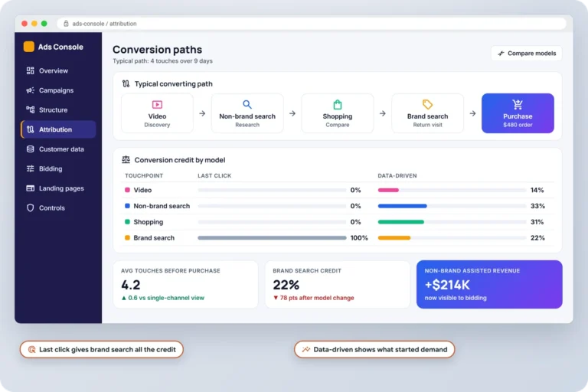Image resolution: width=588 pixels, height=392 pixels.
Task: Click the Brand search last-click 100% bar
Action: click(x=272, y=238)
